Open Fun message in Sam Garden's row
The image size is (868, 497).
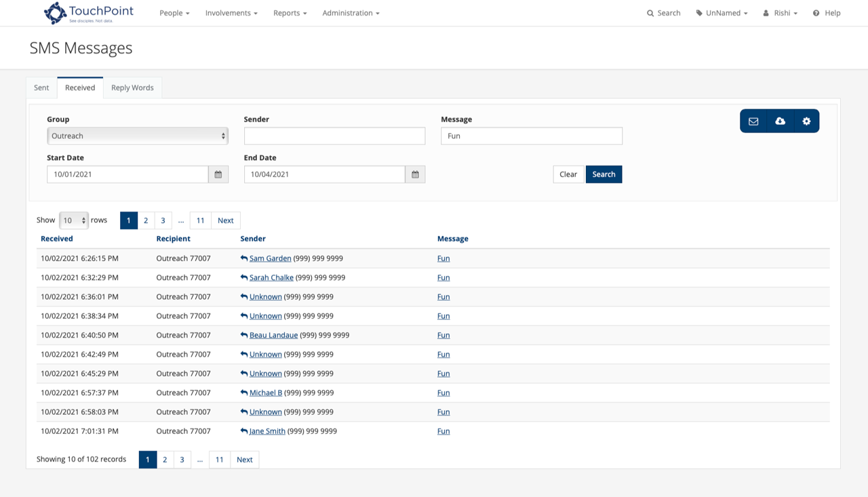[443, 258]
